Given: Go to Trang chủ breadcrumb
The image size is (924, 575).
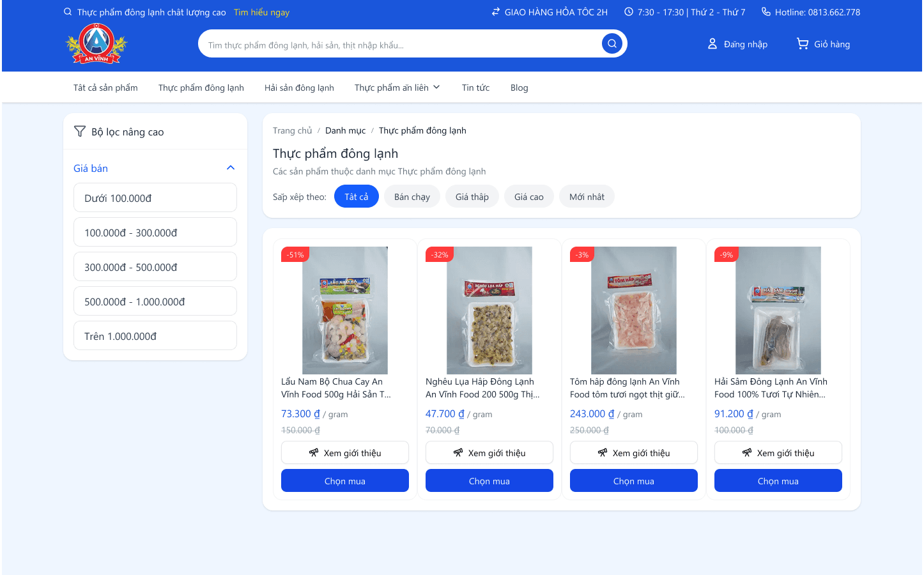Looking at the screenshot, I should click(293, 130).
